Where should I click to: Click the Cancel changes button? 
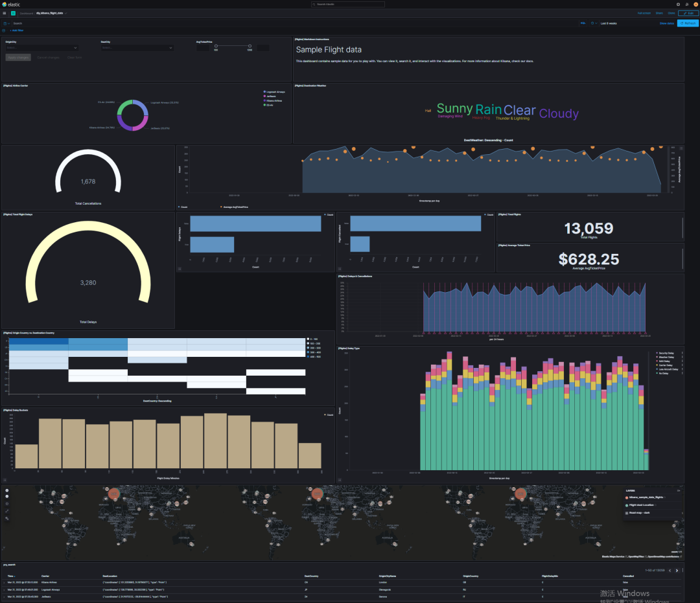[48, 58]
